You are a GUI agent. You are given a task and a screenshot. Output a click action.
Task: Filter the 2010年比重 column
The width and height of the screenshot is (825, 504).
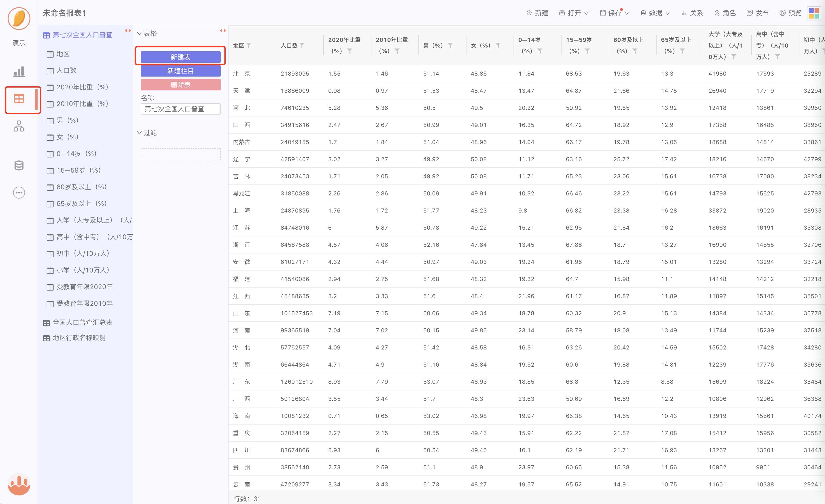pos(397,51)
